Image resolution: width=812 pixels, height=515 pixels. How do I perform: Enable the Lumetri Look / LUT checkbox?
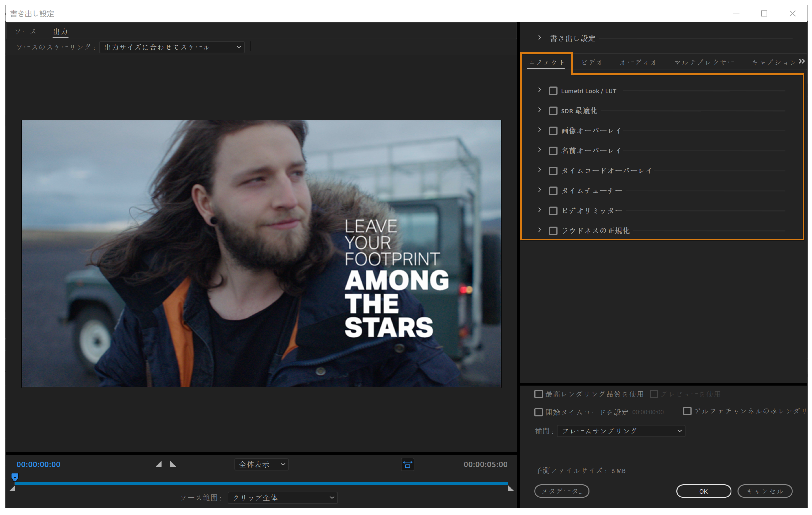553,91
